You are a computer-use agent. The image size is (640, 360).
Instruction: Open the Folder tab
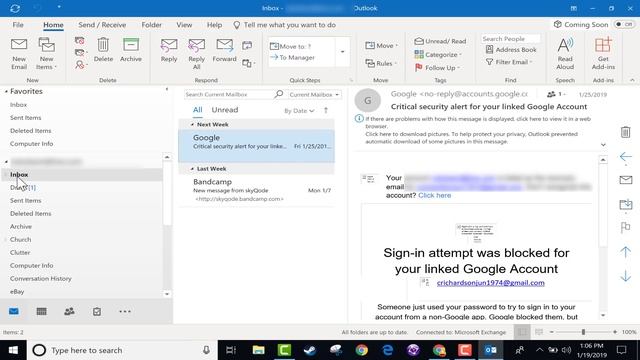point(151,25)
